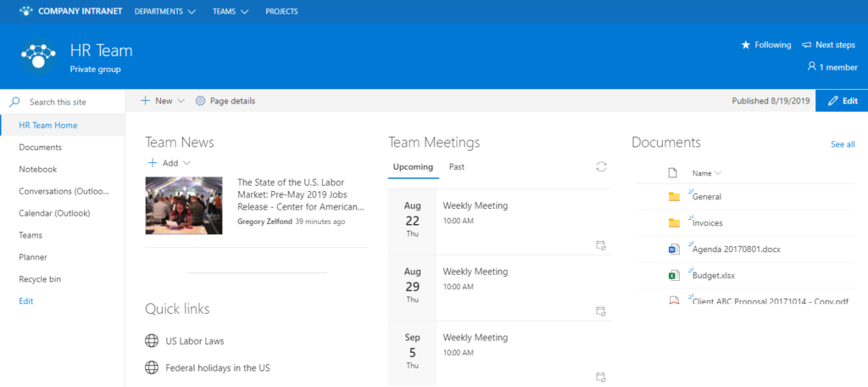The width and height of the screenshot is (868, 387).
Task: Open Planner in the left navigation
Action: 33,257
